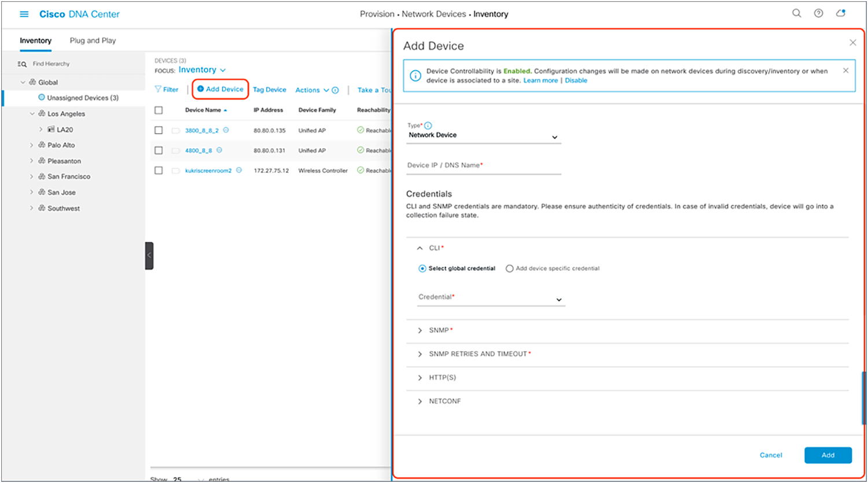This screenshot has height=483, width=868.
Task: Select Southwest in site hierarchy
Action: pos(64,208)
